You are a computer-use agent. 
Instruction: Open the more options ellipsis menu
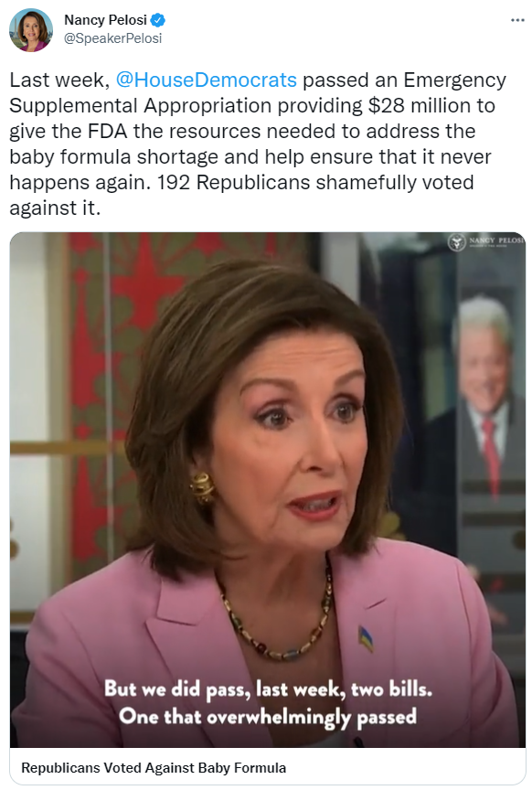(x=517, y=20)
